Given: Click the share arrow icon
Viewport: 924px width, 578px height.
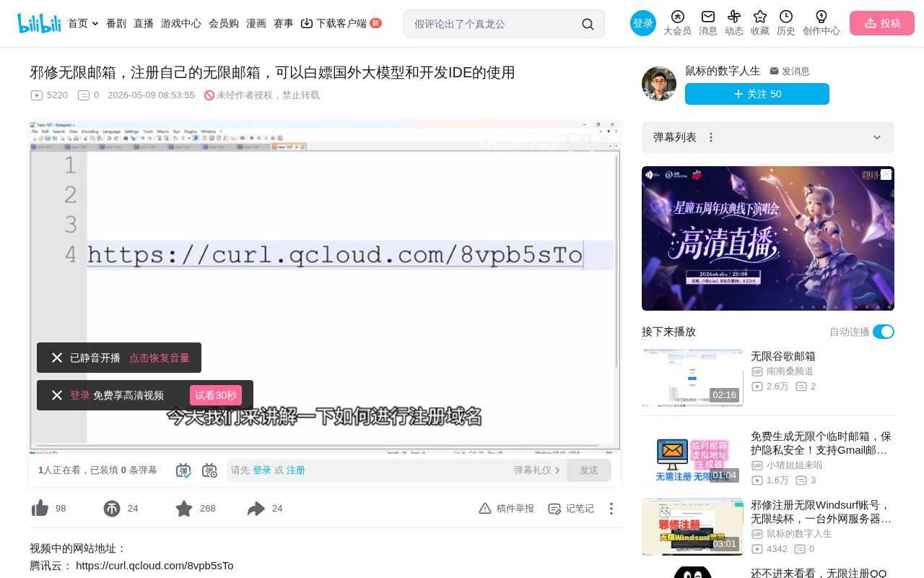Looking at the screenshot, I should [256, 509].
